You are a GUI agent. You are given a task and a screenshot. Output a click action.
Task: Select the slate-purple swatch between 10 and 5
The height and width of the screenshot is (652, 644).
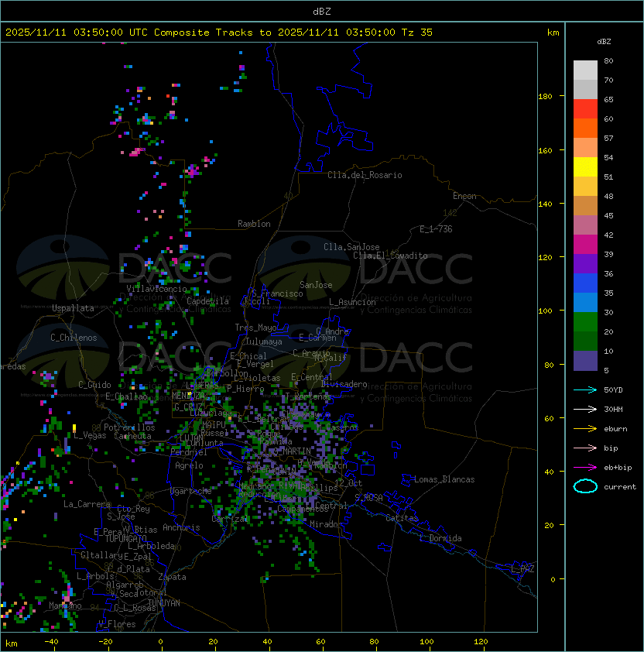[585, 361]
